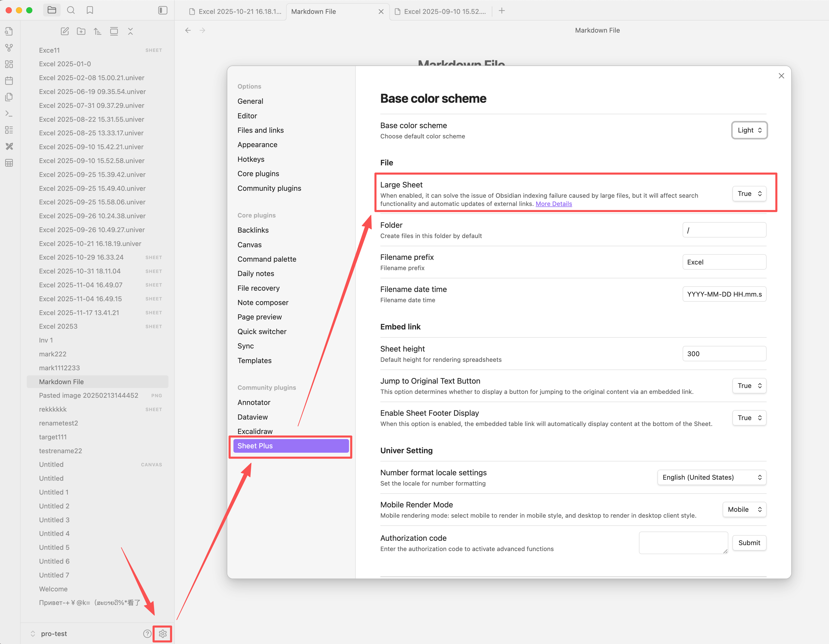829x644 pixels.
Task: Open Appearance settings section
Action: tap(257, 145)
